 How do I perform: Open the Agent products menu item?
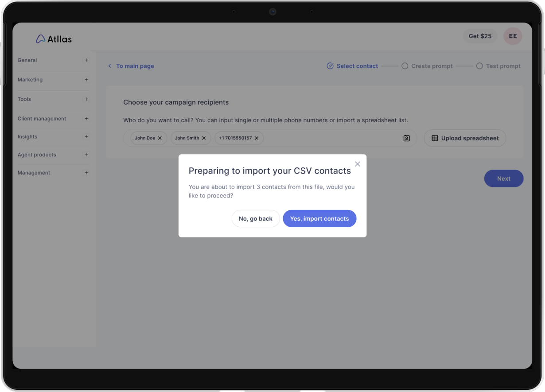[37, 155]
